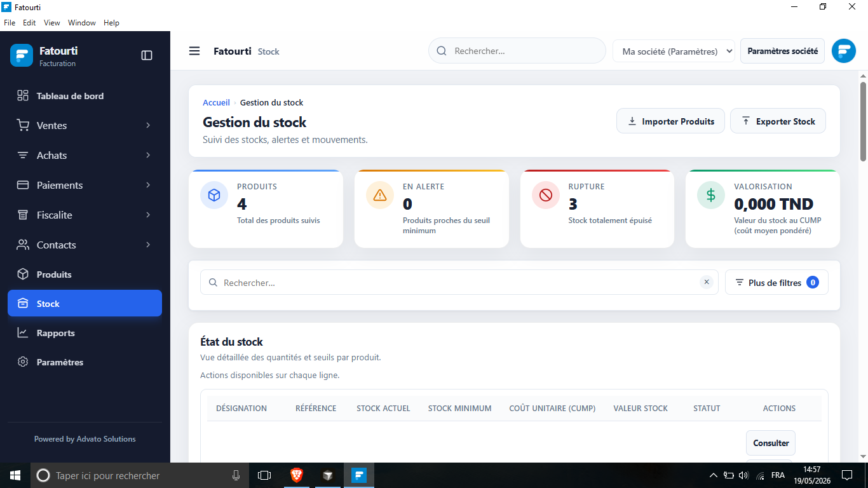Click the vertical scrollbar thumb
This screenshot has width=868, height=488.
tap(863, 121)
